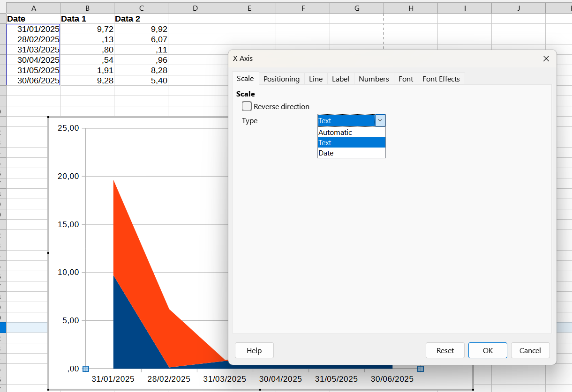The image size is (572, 392).
Task: Cancel the X Axis dialog
Action: [x=530, y=350]
